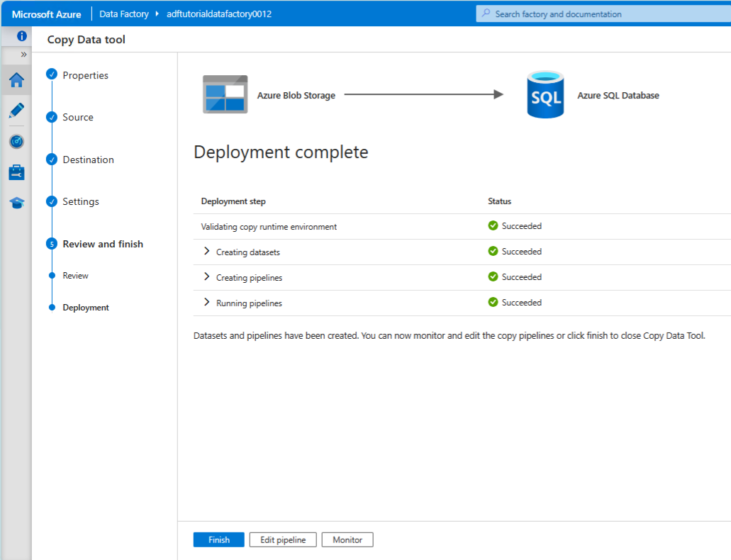The width and height of the screenshot is (731, 560).
Task: Click the Deployment step column header
Action: 233,201
